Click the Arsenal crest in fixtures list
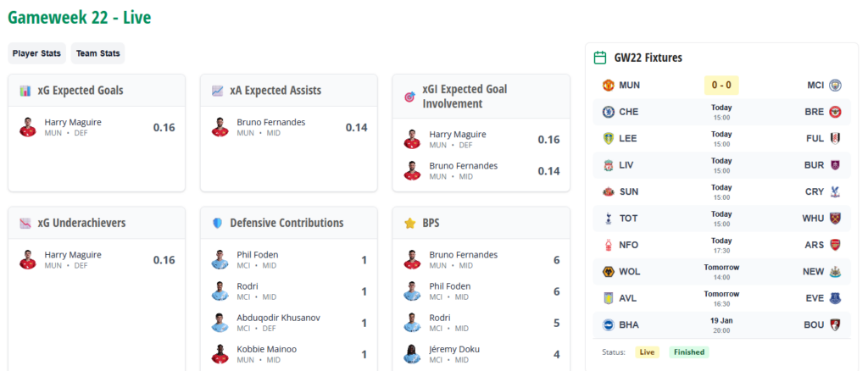This screenshot has width=868, height=371. tap(835, 245)
